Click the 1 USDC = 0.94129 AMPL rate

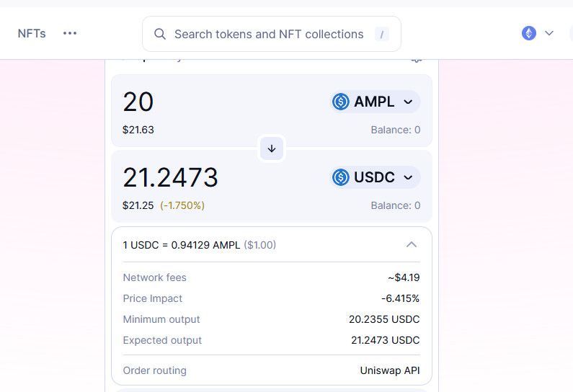point(182,245)
